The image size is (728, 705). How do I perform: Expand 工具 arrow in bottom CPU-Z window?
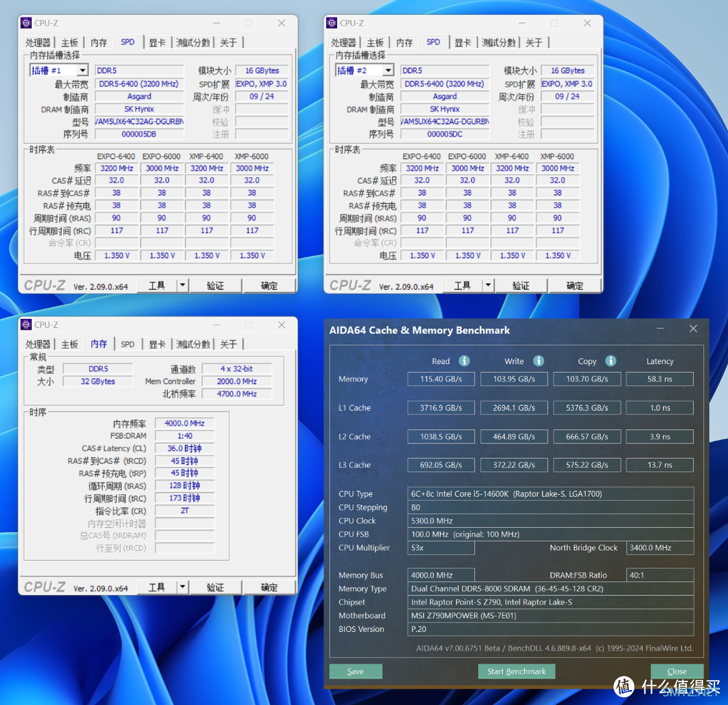click(x=183, y=587)
